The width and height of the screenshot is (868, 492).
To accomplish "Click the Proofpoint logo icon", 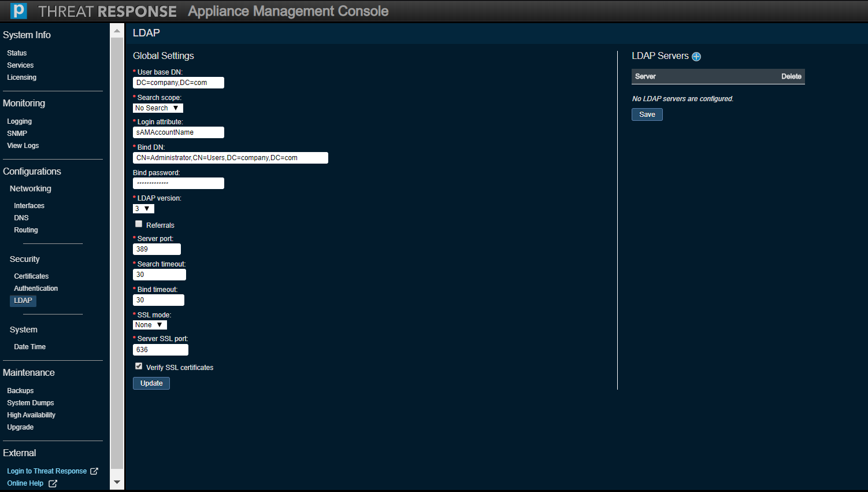I will (x=18, y=11).
